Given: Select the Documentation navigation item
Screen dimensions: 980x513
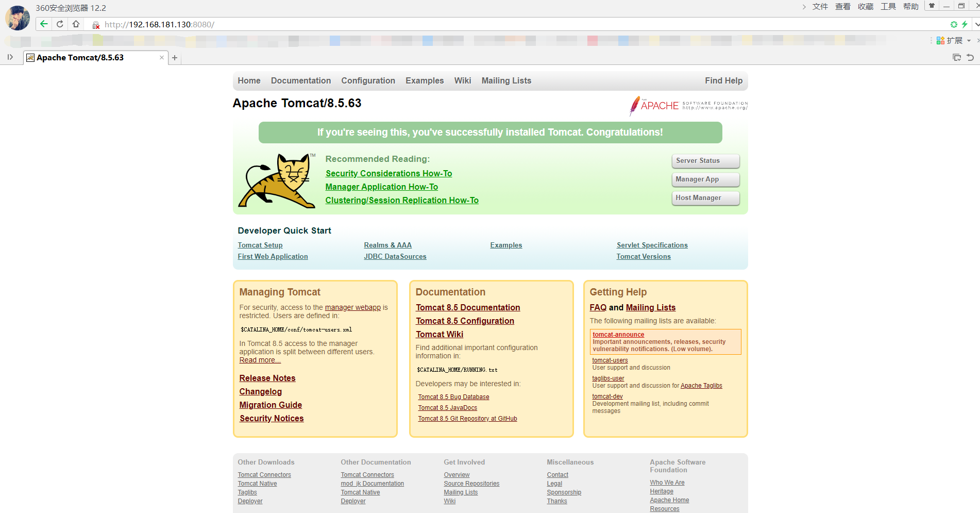Looking at the screenshot, I should pos(301,80).
